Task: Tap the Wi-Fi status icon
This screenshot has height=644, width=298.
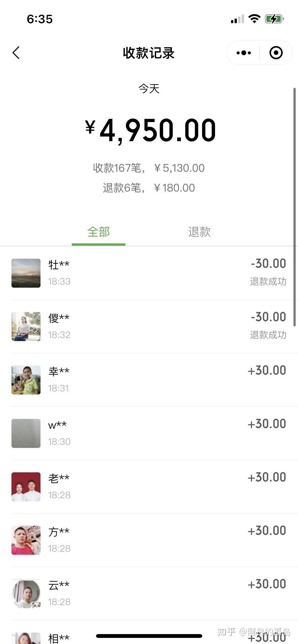Action: (254, 19)
